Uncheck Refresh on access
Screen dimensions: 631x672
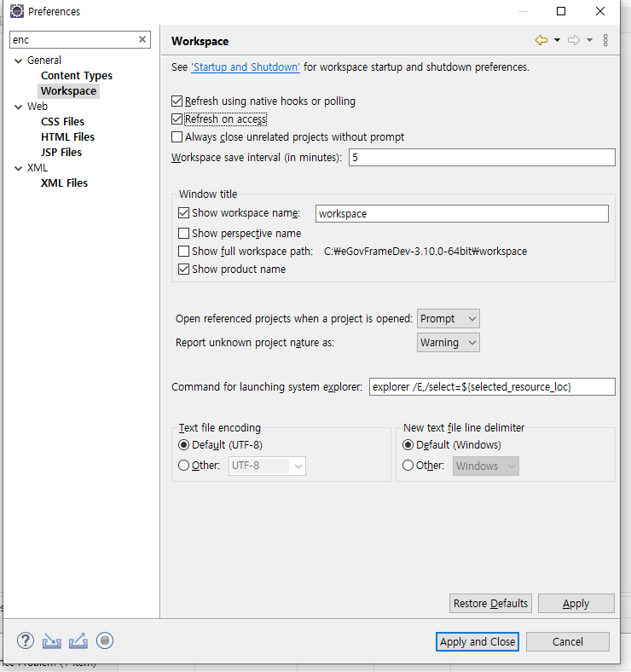click(x=177, y=119)
